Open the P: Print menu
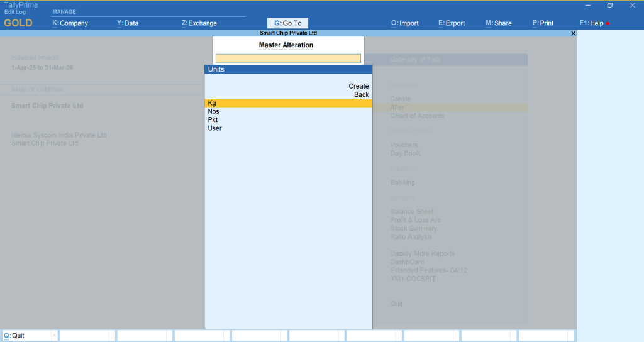644x342 pixels. 543,23
